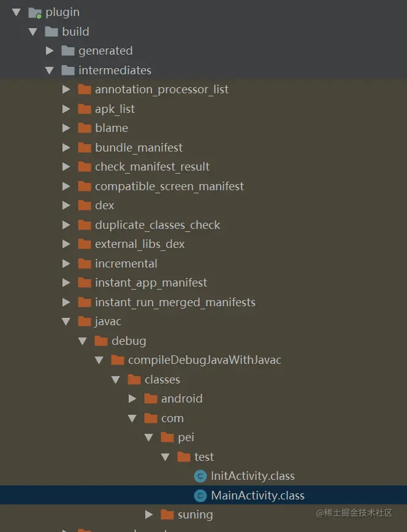407x532 pixels.
Task: Expand the android package arrow
Action: coord(132,399)
